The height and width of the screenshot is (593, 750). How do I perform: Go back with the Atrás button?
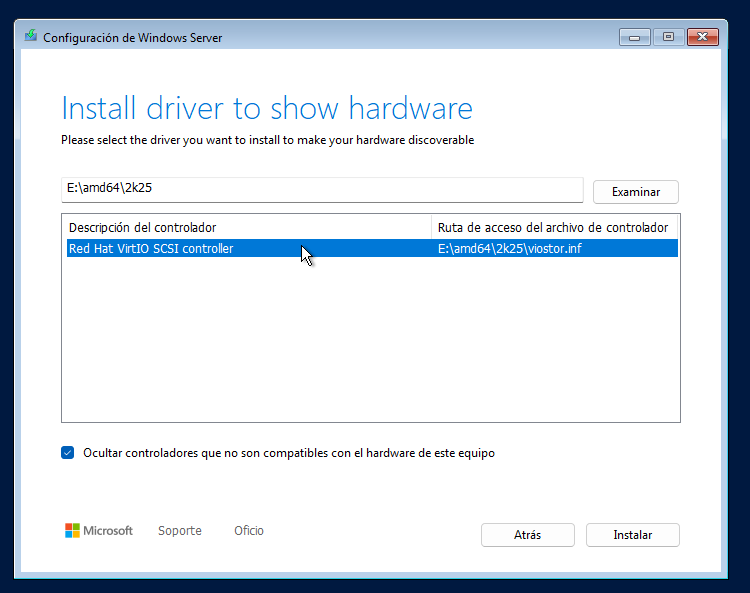coord(527,535)
